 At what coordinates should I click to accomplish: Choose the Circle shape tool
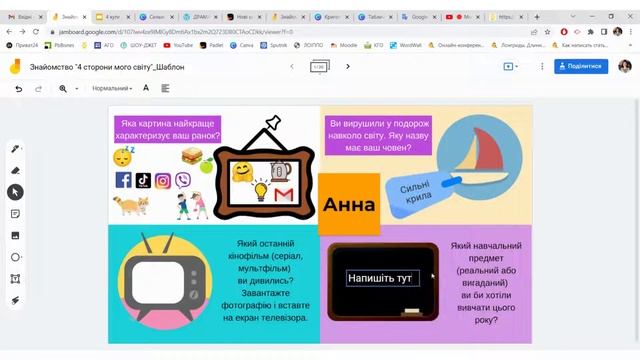[x=16, y=257]
